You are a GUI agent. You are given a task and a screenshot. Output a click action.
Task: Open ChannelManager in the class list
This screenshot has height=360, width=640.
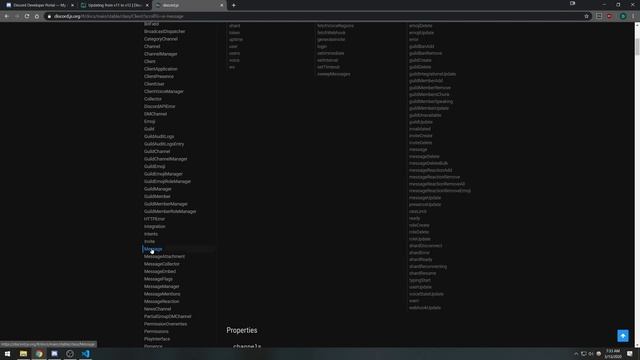pyautogui.click(x=161, y=54)
